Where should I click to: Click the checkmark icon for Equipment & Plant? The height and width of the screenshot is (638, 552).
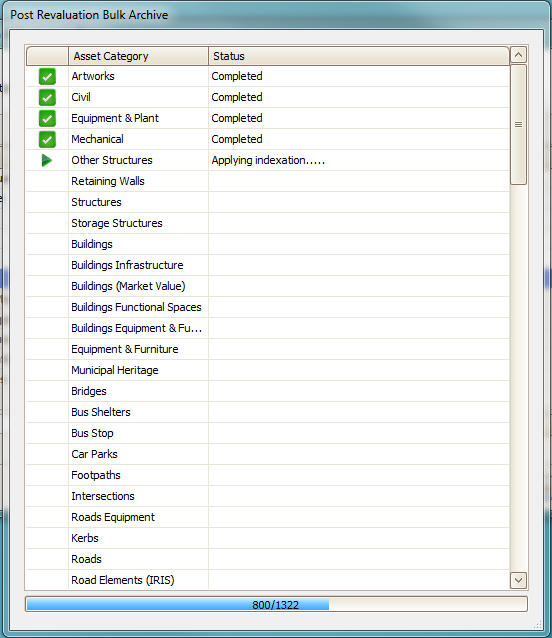(47, 118)
